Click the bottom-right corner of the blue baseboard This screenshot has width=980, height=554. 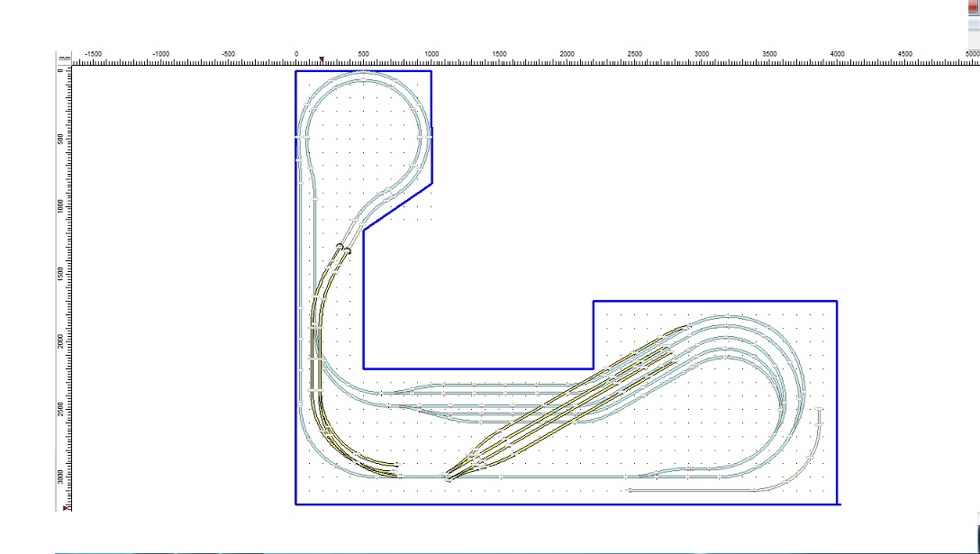pos(838,504)
